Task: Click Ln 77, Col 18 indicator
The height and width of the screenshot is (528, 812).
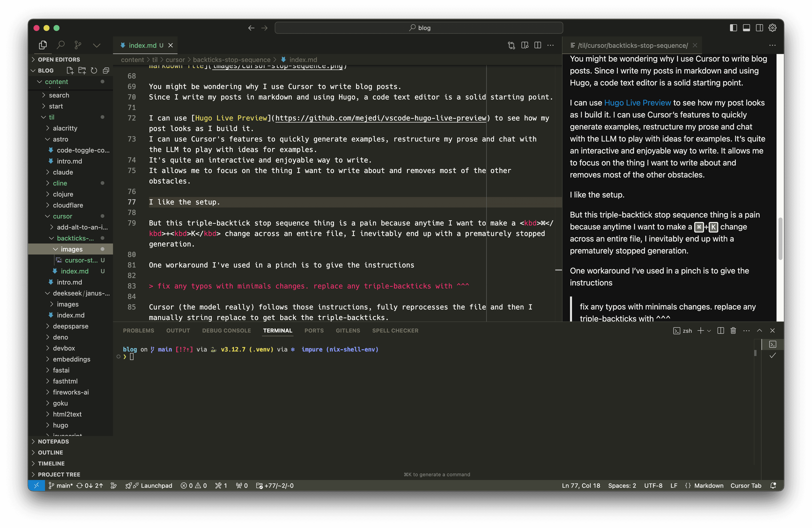Action: point(581,485)
